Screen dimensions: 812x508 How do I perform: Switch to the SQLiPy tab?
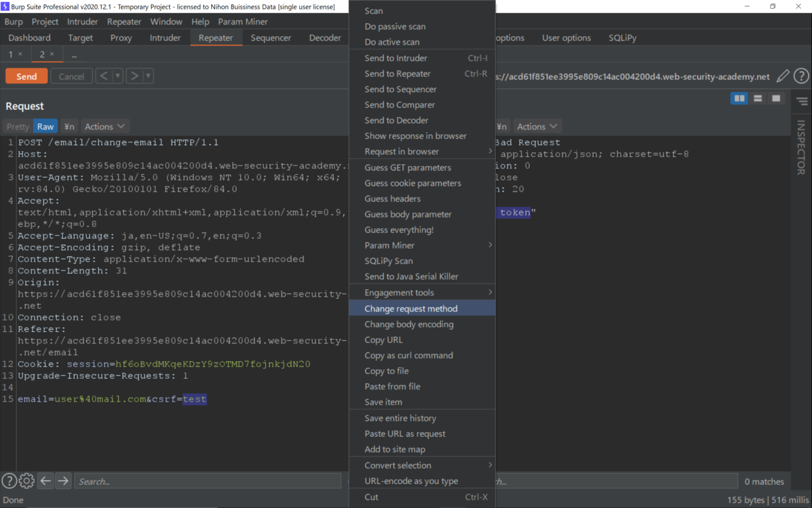623,38
